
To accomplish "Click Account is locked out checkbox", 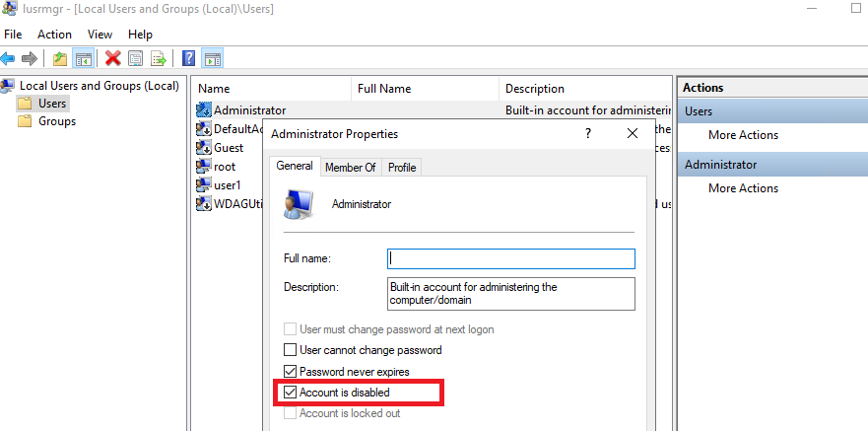I will click(290, 413).
